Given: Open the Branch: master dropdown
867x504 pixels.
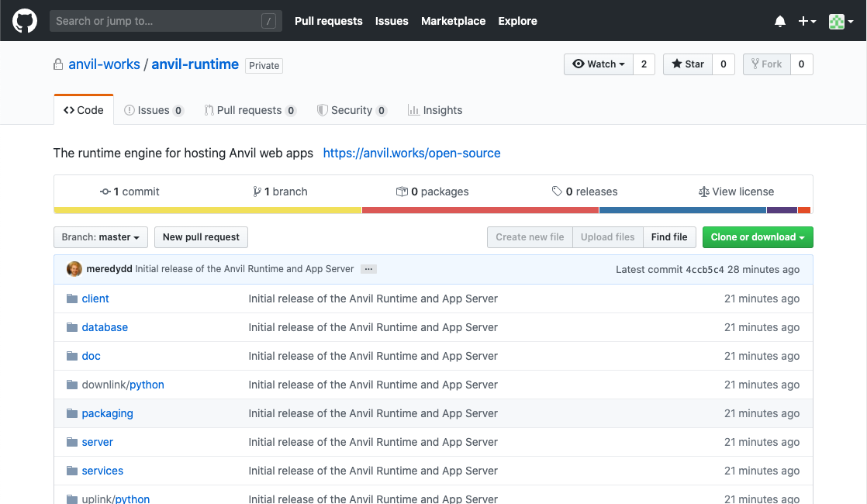Looking at the screenshot, I should coord(101,237).
